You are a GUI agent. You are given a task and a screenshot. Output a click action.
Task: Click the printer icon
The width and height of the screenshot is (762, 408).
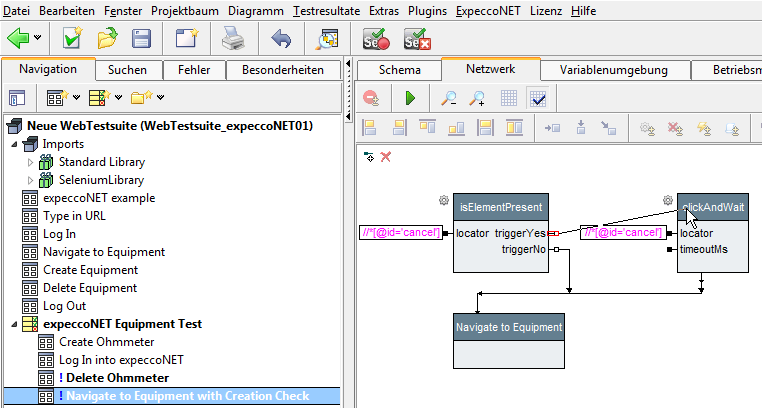[x=232, y=39]
